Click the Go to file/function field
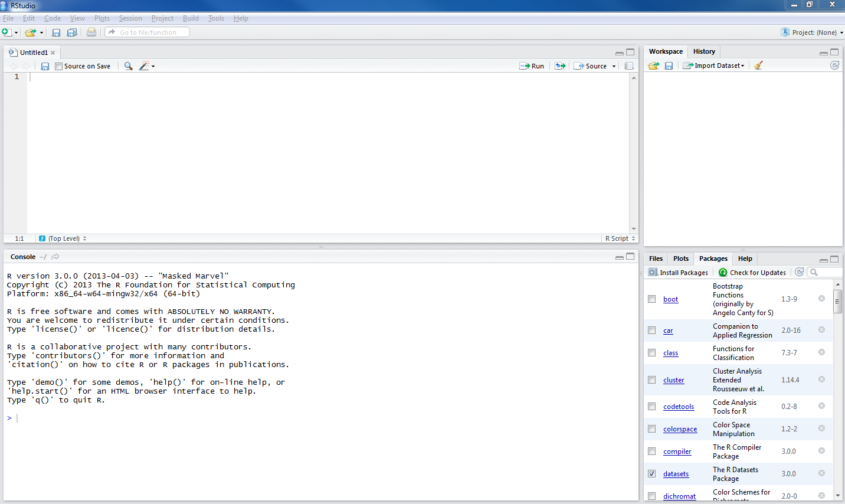Screen dimensions: 845x504 click(x=148, y=32)
